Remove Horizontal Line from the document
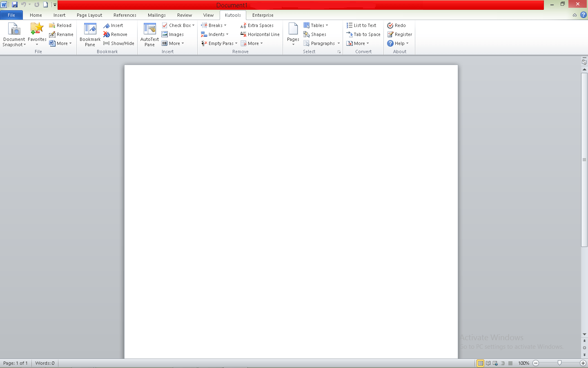The width and height of the screenshot is (588, 368). pyautogui.click(x=260, y=34)
